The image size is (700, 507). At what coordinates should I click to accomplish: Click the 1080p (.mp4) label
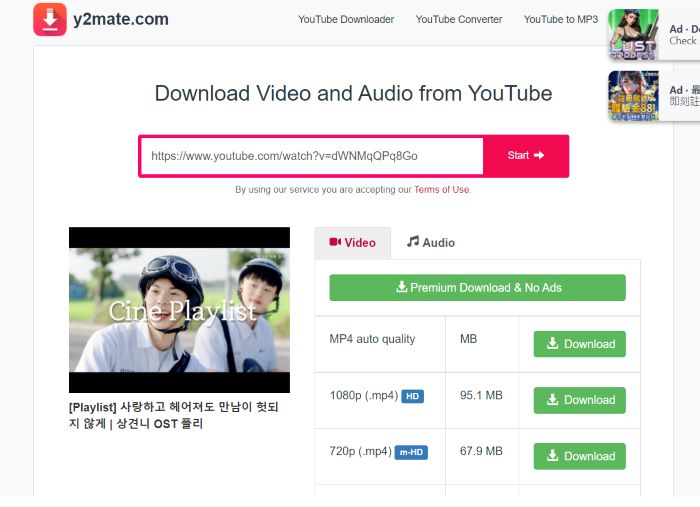[364, 395]
